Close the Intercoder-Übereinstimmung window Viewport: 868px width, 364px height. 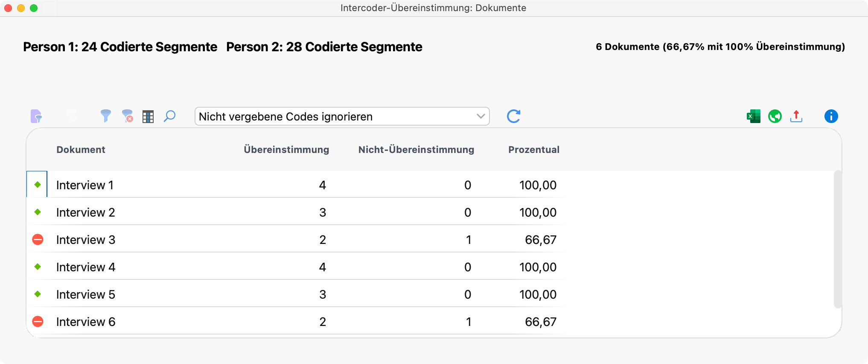point(8,8)
